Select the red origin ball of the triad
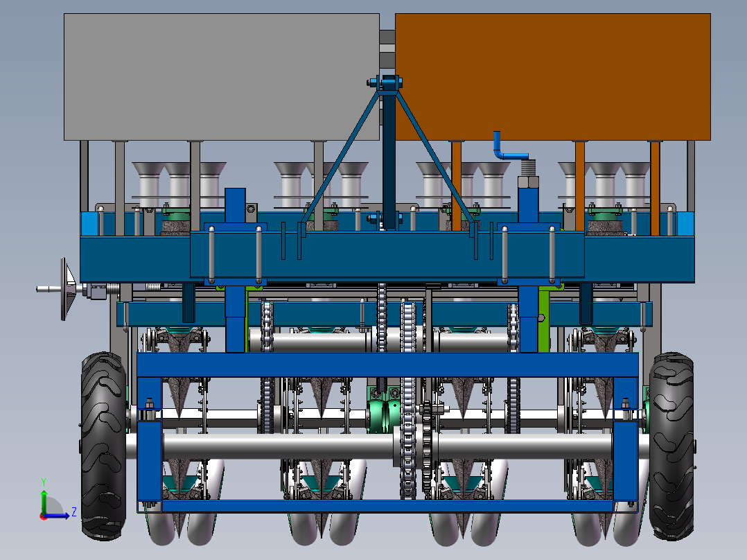747x560 pixels. pos(44,516)
